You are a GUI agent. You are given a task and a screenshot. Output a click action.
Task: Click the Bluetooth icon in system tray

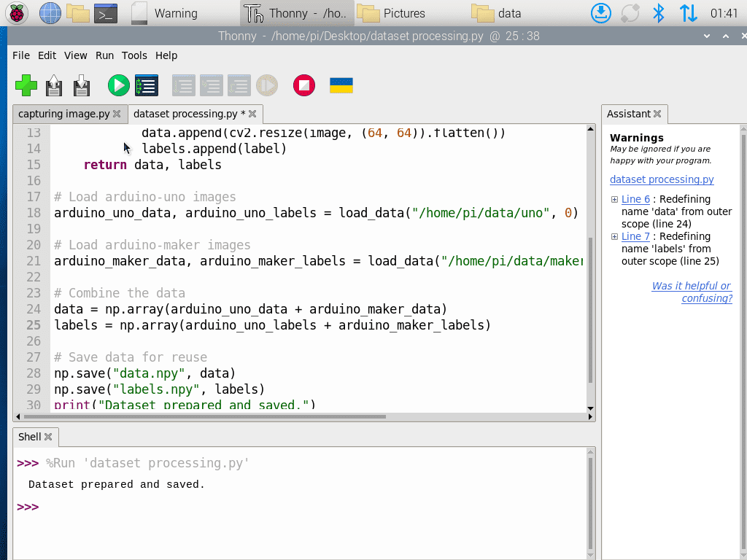[x=658, y=13]
